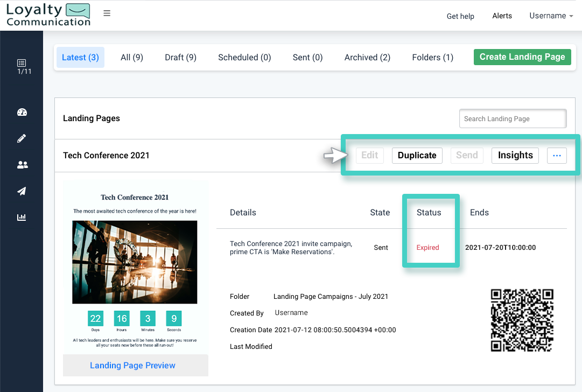Screen dimensions: 582x392
Task: Expand the Username dropdown menu
Action: pyautogui.click(x=551, y=16)
